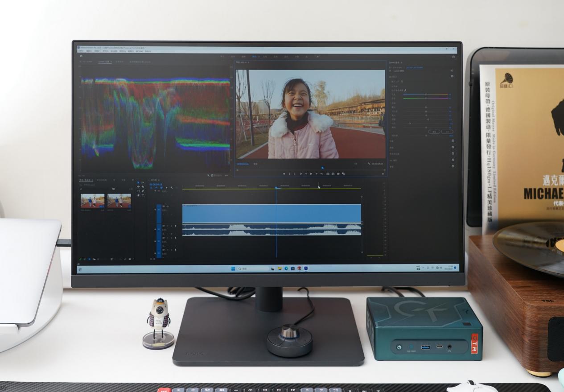564x392 pixels.
Task: Adjust the Saturation slider knob
Action: pos(426,136)
